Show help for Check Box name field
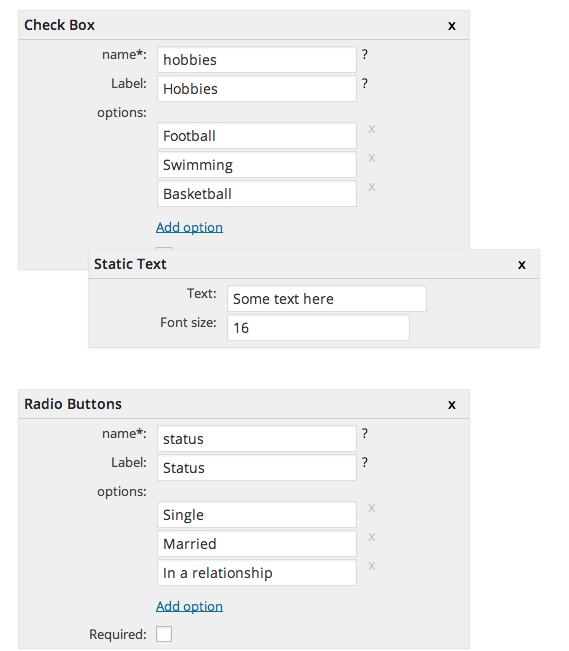Screen dimensions: 569x651 click(x=364, y=54)
